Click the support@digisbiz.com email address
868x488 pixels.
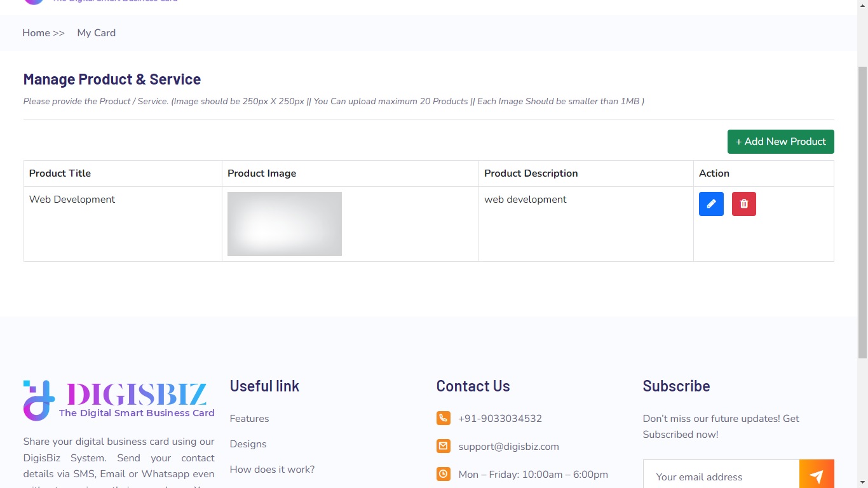click(508, 447)
